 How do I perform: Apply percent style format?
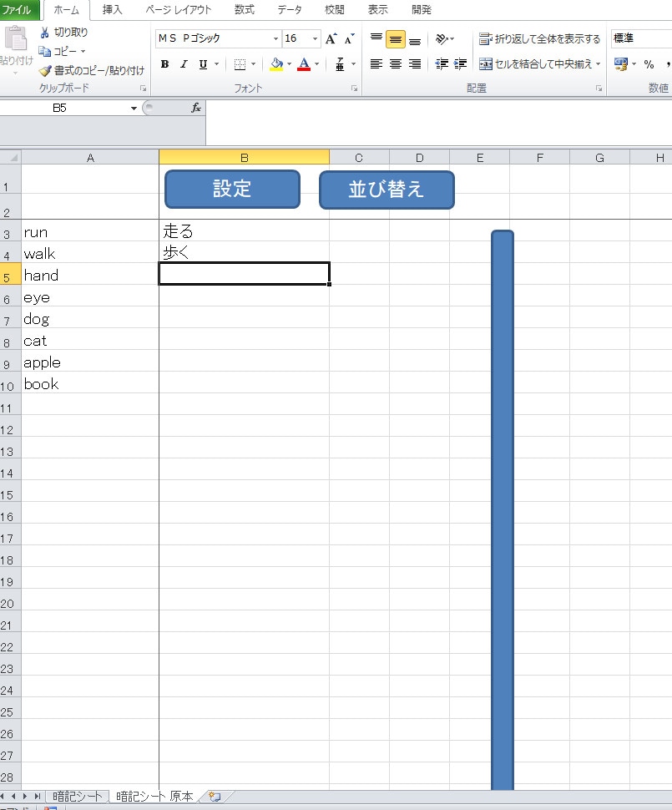(649, 64)
